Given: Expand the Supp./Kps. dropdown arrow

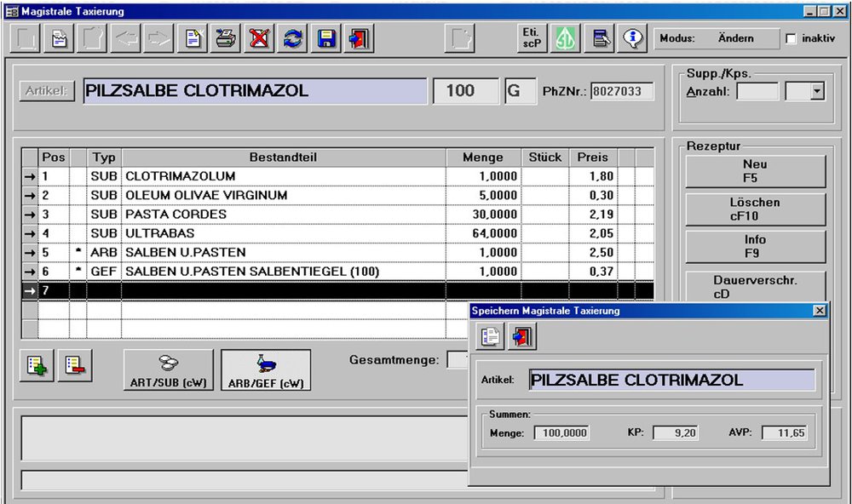Looking at the screenshot, I should 818,91.
